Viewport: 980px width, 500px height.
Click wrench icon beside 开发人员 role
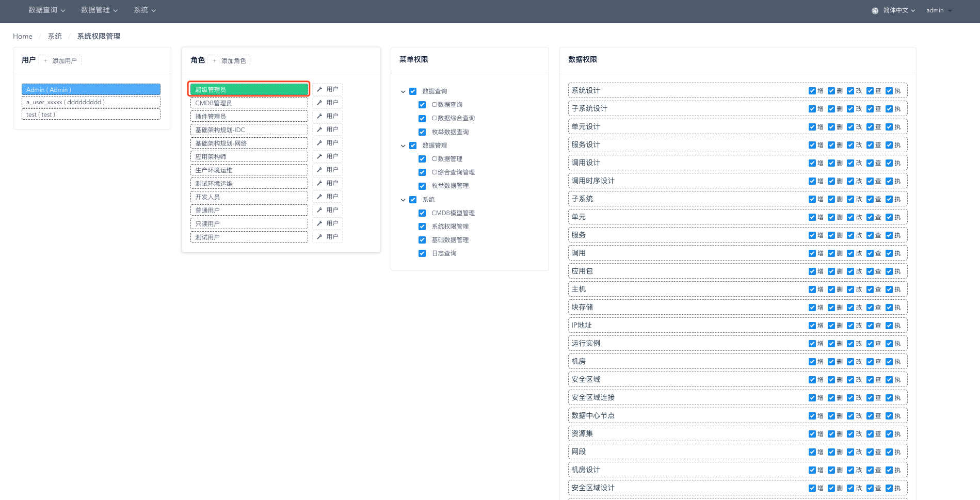(319, 197)
